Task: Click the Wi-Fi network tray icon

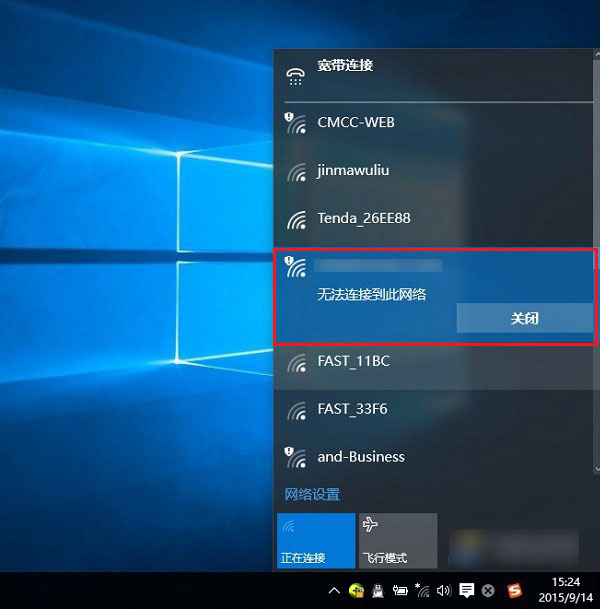Action: click(x=422, y=590)
